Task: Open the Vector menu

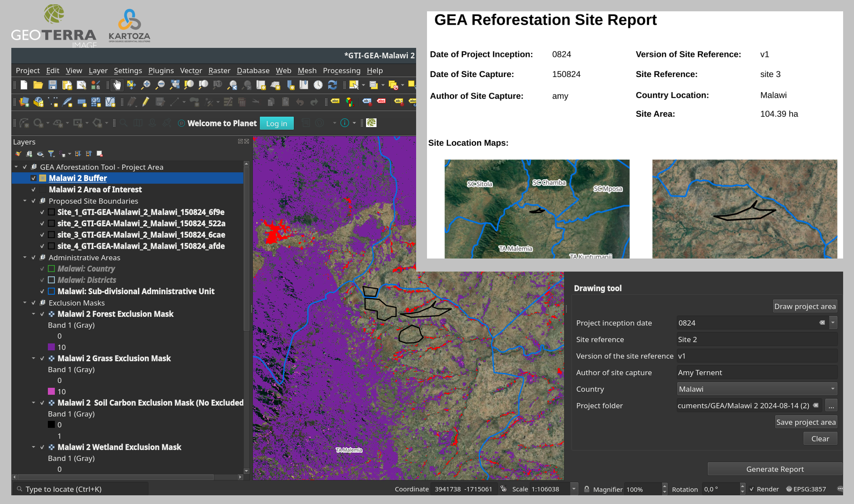Action: click(x=191, y=71)
